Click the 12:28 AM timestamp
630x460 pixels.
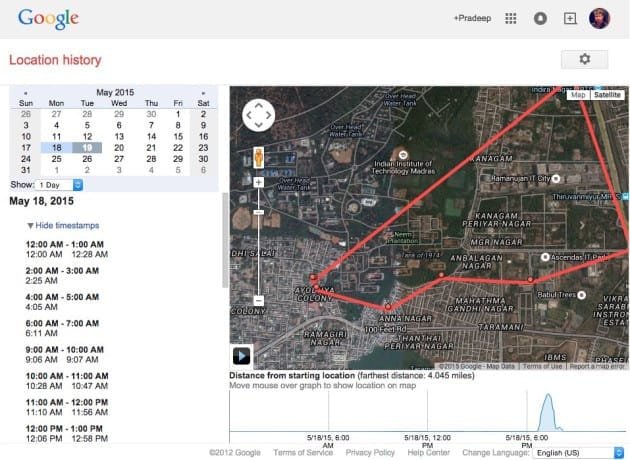90,254
